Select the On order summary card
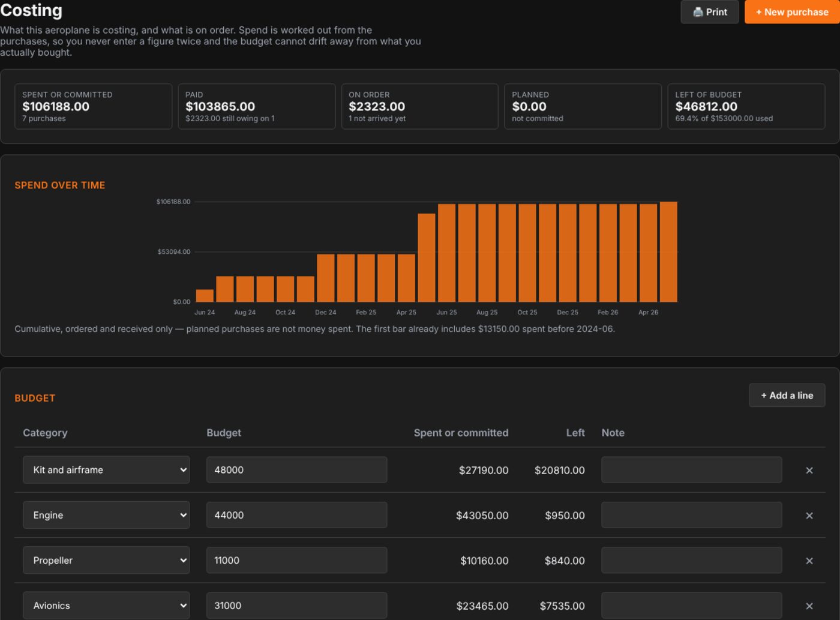 [x=419, y=106]
